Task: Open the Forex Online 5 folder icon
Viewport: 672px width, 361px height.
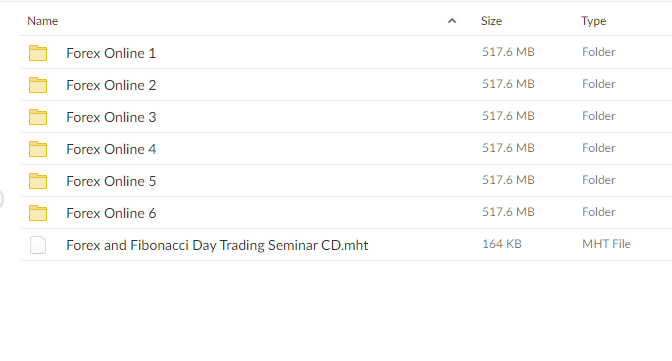Action: [x=38, y=181]
